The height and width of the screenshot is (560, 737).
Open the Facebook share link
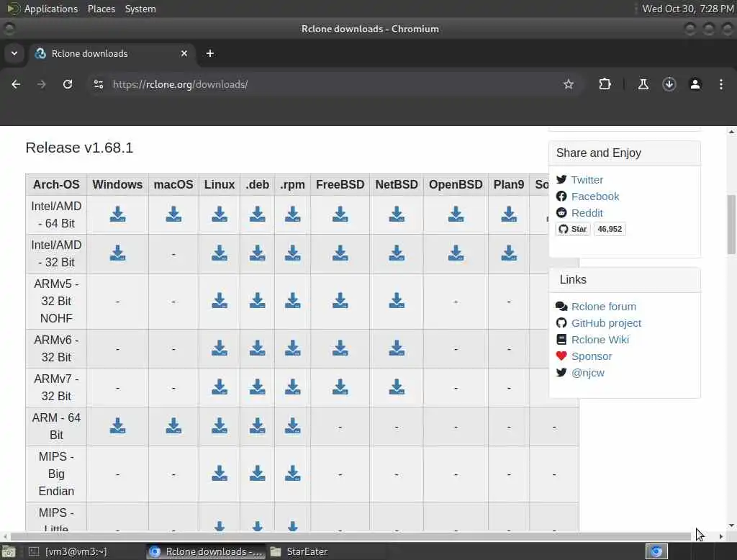[595, 196]
